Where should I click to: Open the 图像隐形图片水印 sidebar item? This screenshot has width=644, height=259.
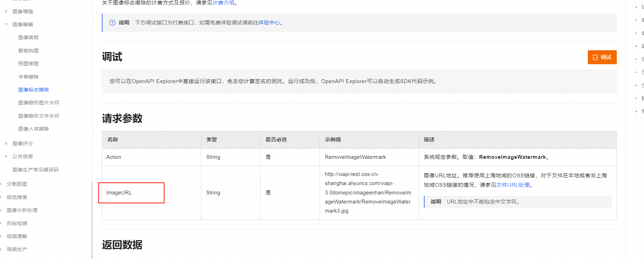coord(39,103)
